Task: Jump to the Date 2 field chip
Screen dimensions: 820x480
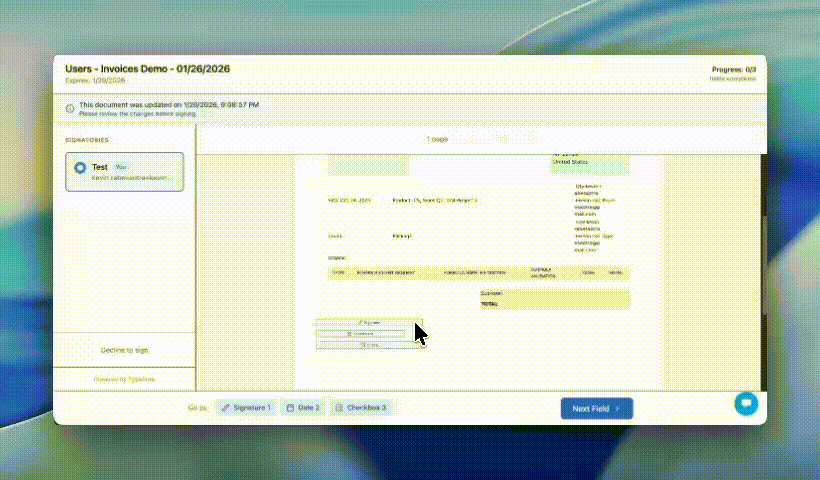Action: pyautogui.click(x=302, y=408)
